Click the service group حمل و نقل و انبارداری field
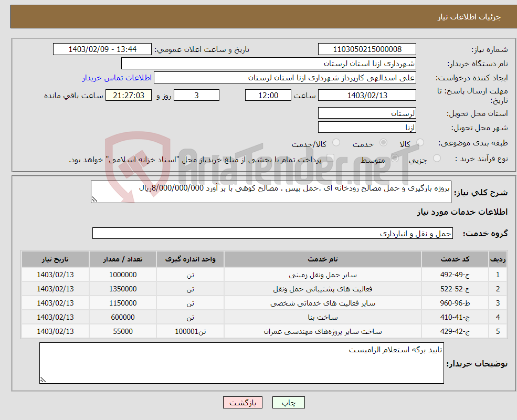517x420 pixels. click(273, 234)
